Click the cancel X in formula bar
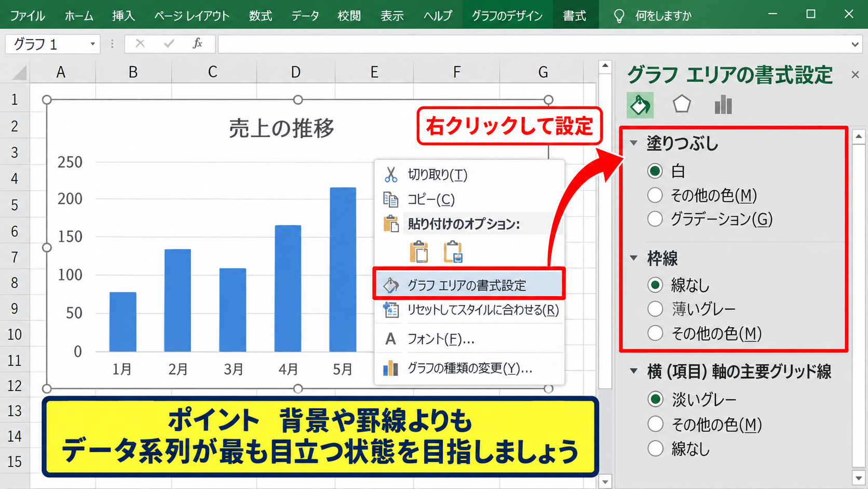Image resolution: width=868 pixels, height=489 pixels. tap(140, 44)
